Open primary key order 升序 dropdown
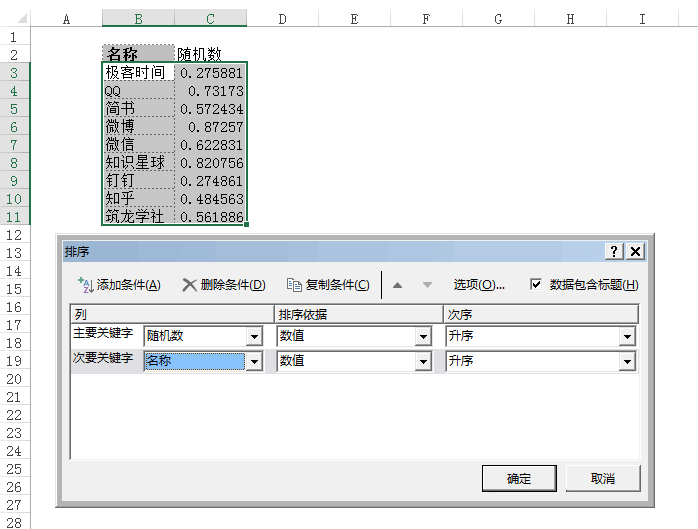Image resolution: width=698 pixels, height=529 pixels. coord(627,337)
